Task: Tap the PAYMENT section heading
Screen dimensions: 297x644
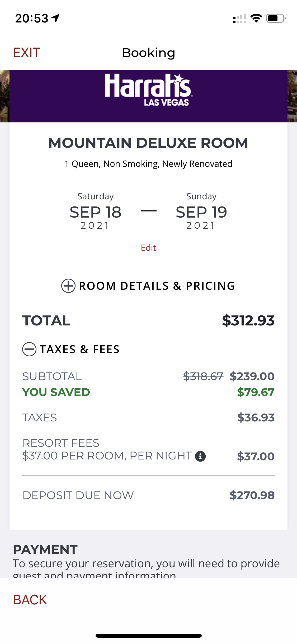Action: point(45,549)
